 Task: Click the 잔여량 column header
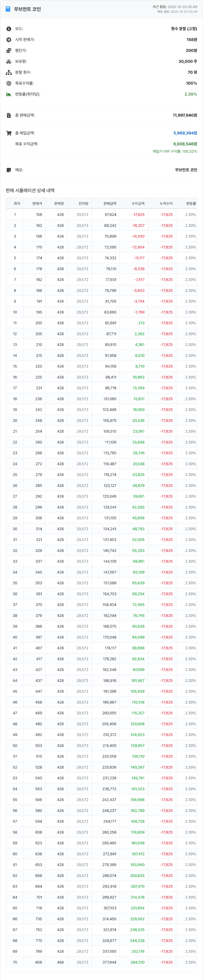[x=83, y=203]
